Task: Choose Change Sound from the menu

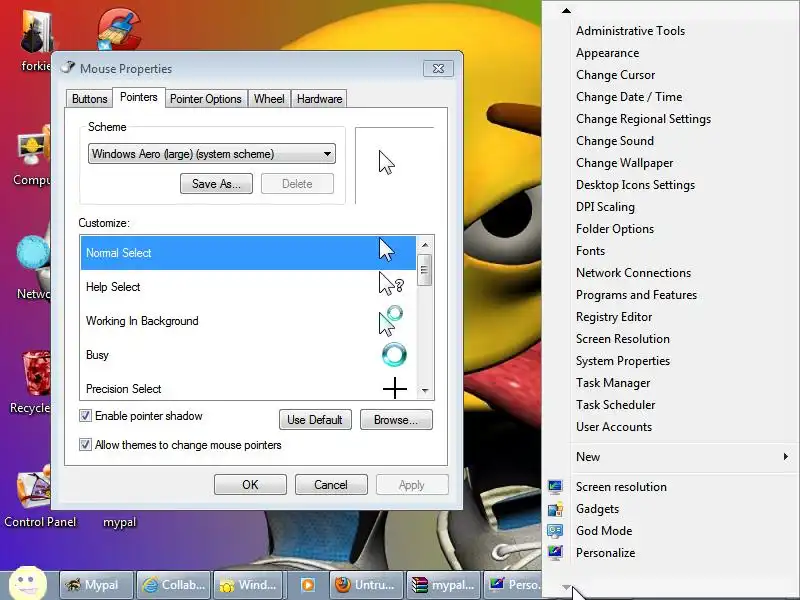Action: (615, 141)
